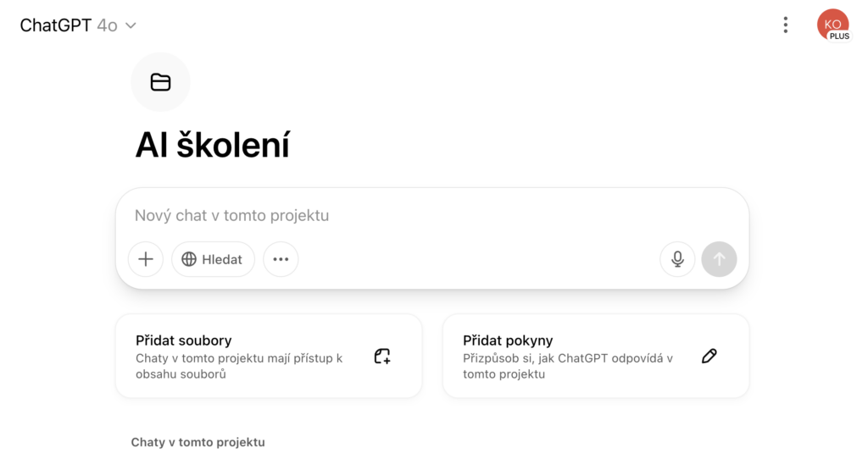This screenshot has width=868, height=459.
Task: Click the Chaty v tomto projektu heading
Action: coord(198,442)
